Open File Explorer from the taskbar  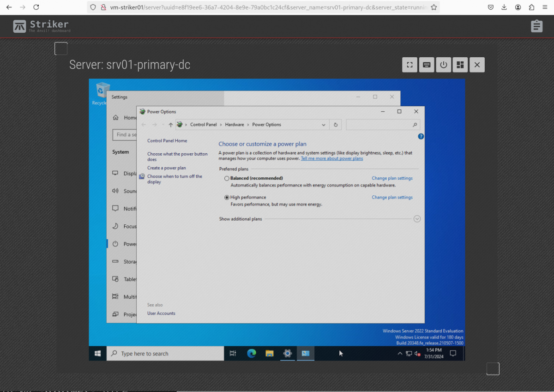270,354
